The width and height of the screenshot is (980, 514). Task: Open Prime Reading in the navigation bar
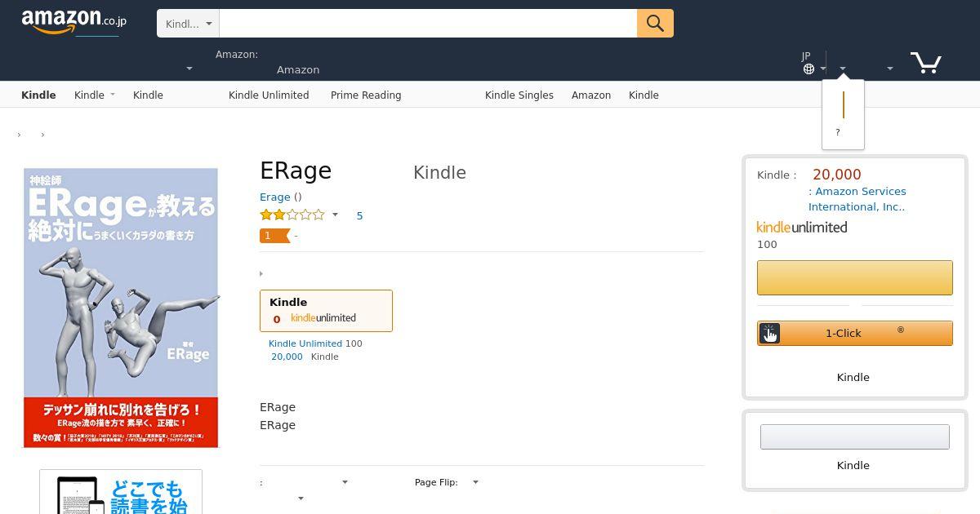click(x=366, y=95)
